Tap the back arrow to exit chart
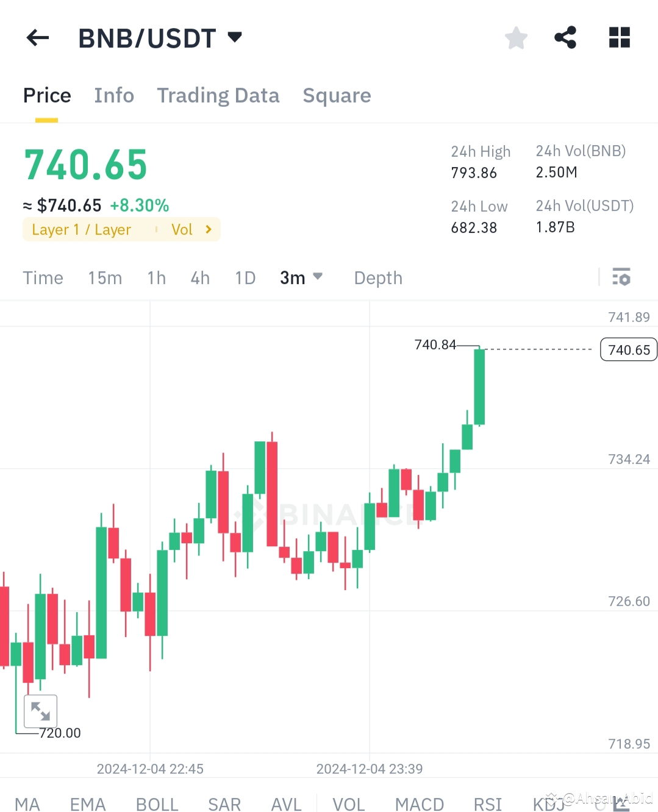This screenshot has width=658, height=812. coord(37,37)
